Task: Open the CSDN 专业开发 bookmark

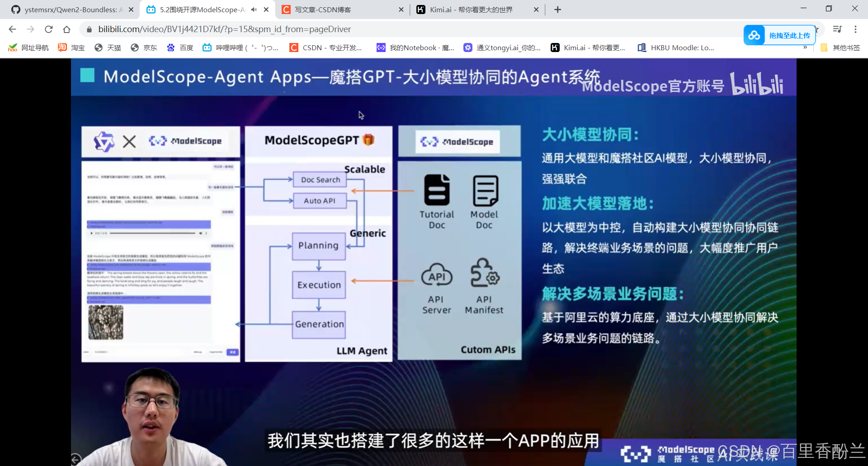Action: pyautogui.click(x=326, y=48)
